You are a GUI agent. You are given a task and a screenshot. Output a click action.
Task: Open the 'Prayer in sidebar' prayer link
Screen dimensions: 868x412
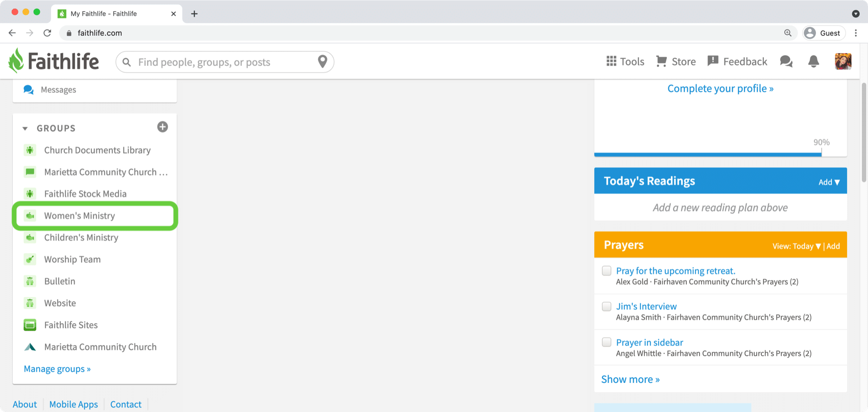tap(649, 342)
